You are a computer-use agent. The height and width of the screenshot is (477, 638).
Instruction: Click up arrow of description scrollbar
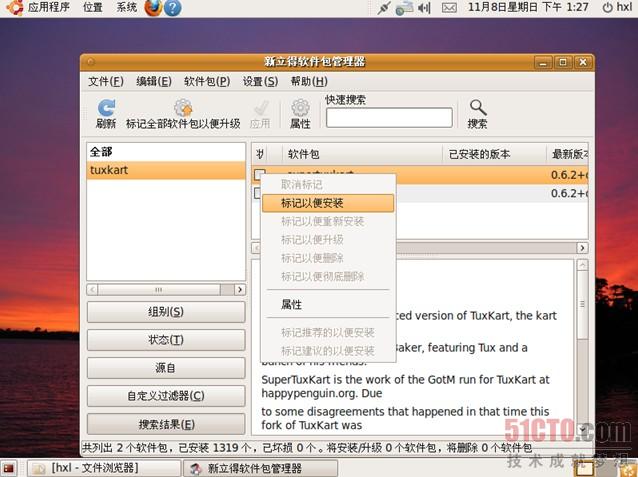pyautogui.click(x=583, y=265)
